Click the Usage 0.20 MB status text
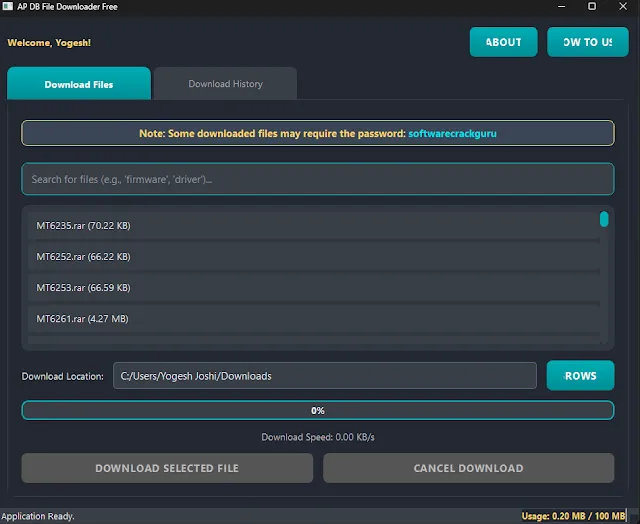Viewport: 640px width, 524px height. coord(573,516)
